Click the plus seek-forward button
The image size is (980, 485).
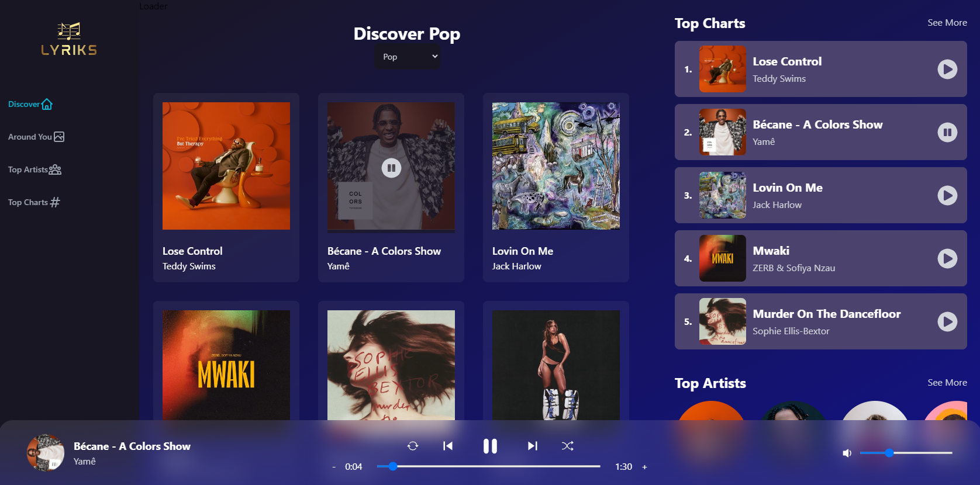tap(644, 467)
